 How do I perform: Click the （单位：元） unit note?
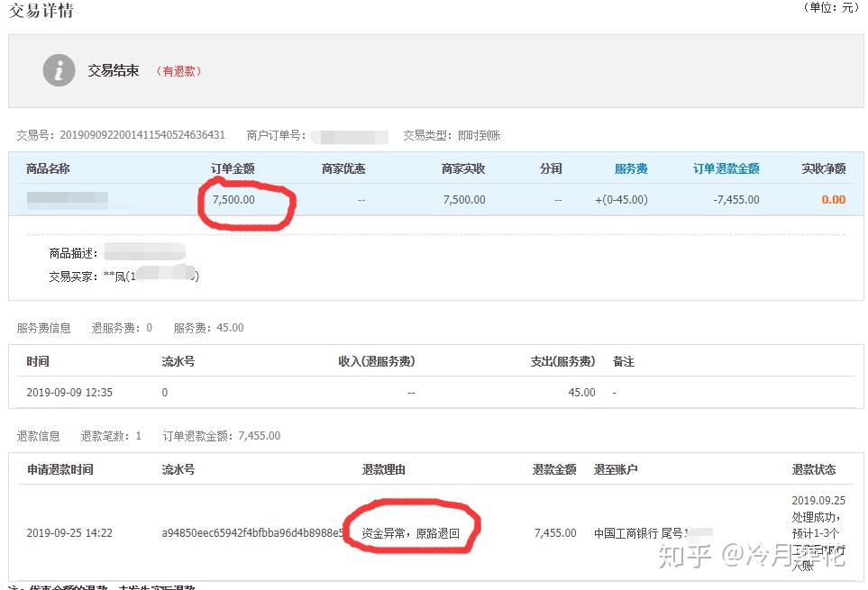(830, 7)
